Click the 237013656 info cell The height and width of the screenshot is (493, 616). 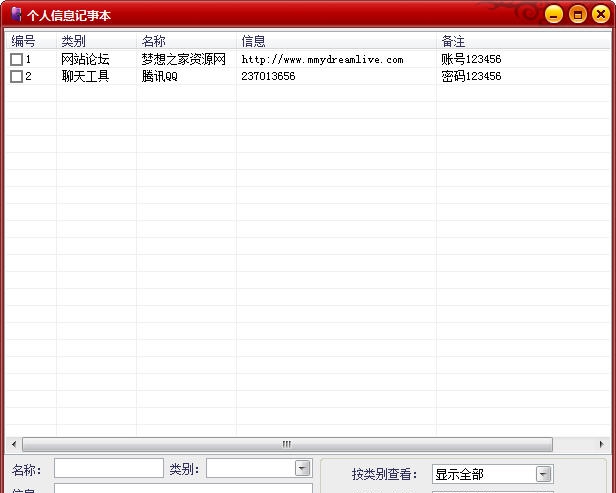point(268,76)
